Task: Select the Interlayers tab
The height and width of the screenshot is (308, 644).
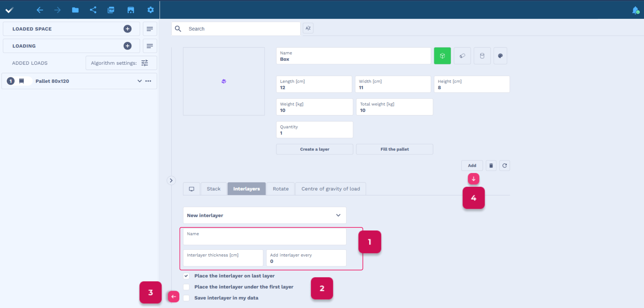Action: coord(247,189)
